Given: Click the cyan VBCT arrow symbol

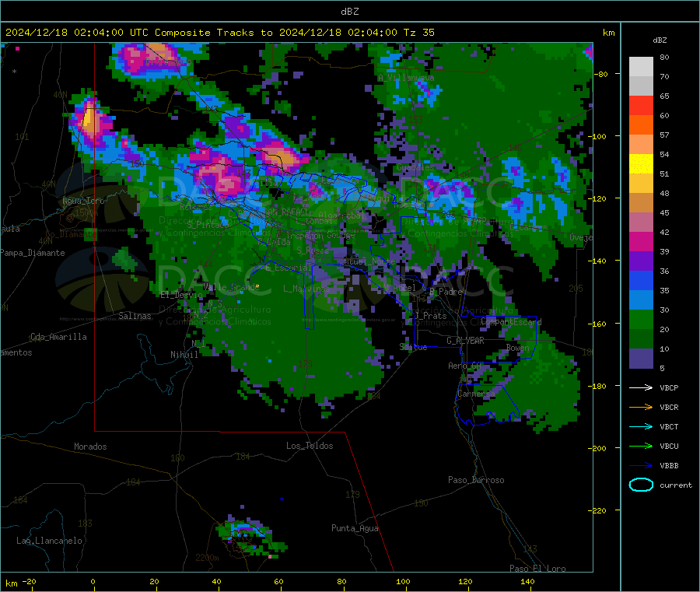Looking at the screenshot, I should point(641,426).
